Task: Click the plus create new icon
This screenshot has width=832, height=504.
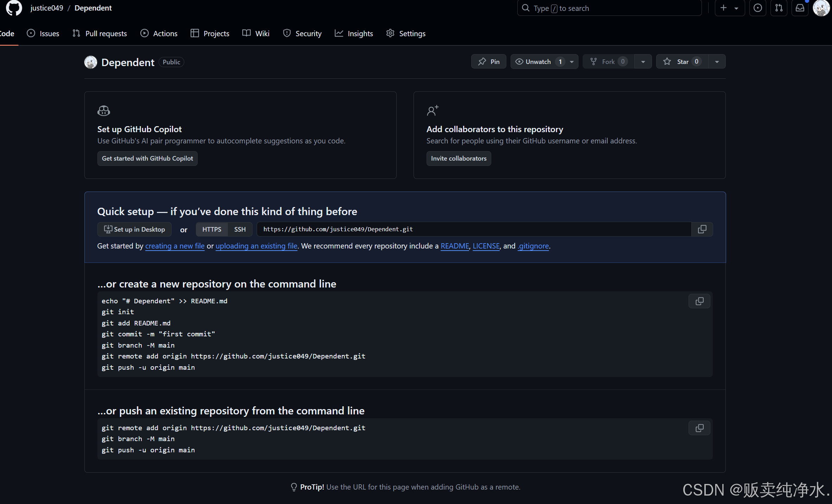Action: pos(723,8)
